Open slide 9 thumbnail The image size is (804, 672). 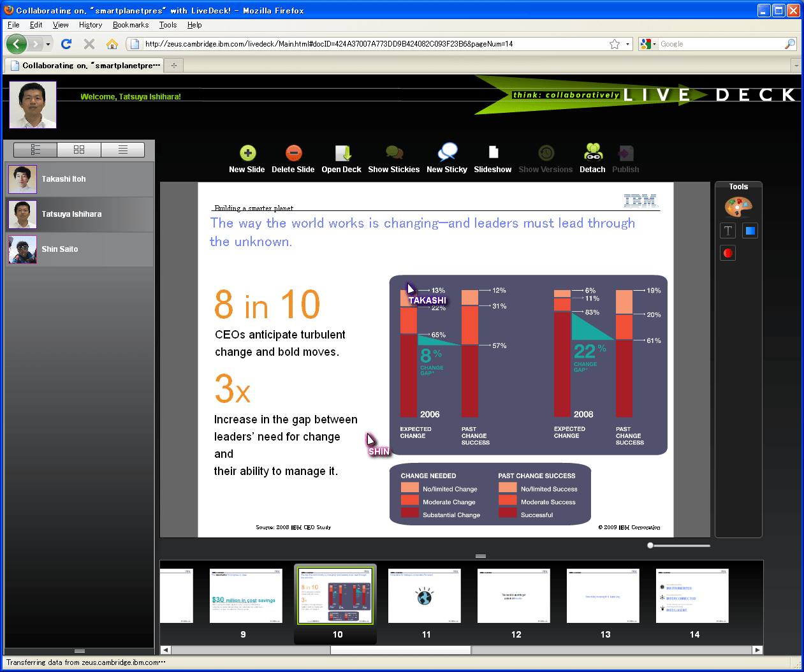click(x=246, y=595)
